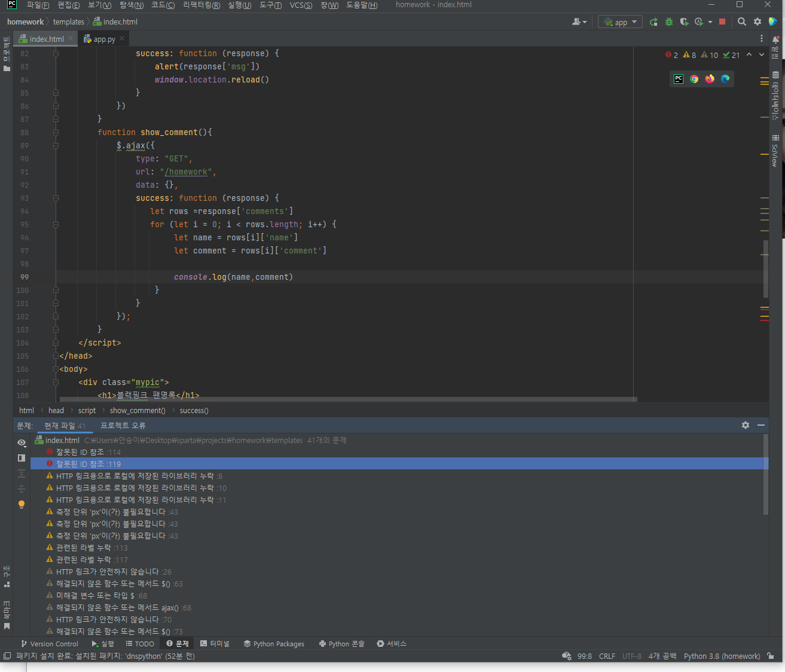The image size is (785, 672).
Task: Open the 서비스 tool window
Action: click(392, 644)
